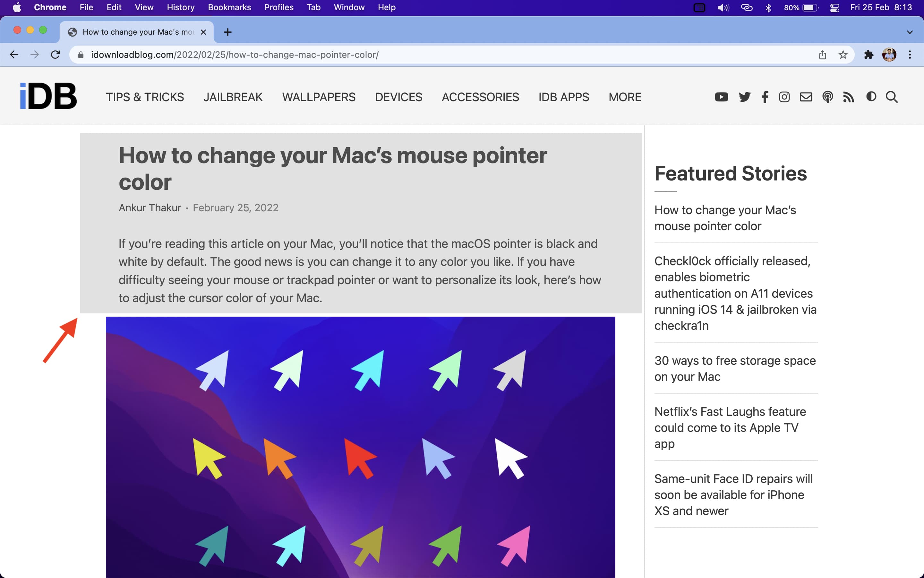924x578 pixels.
Task: Click the Bluetooth menu bar icon
Action: [768, 8]
